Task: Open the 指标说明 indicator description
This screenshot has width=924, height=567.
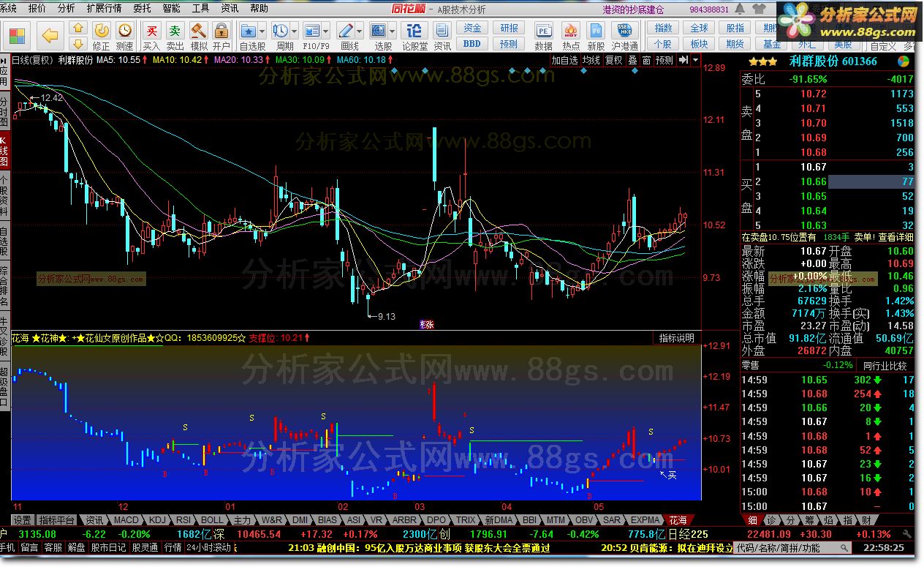Action: pos(677,338)
